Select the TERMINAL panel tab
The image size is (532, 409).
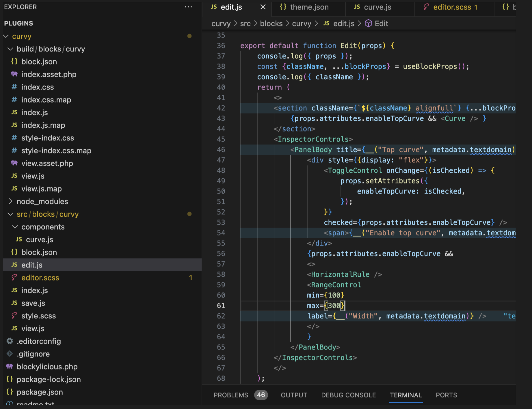click(x=405, y=395)
